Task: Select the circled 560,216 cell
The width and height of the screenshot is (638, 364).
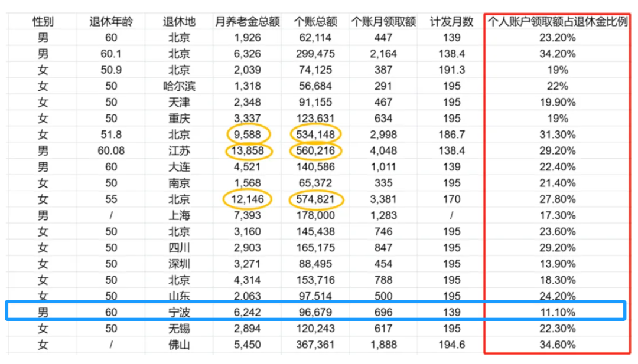Action: [x=315, y=151]
